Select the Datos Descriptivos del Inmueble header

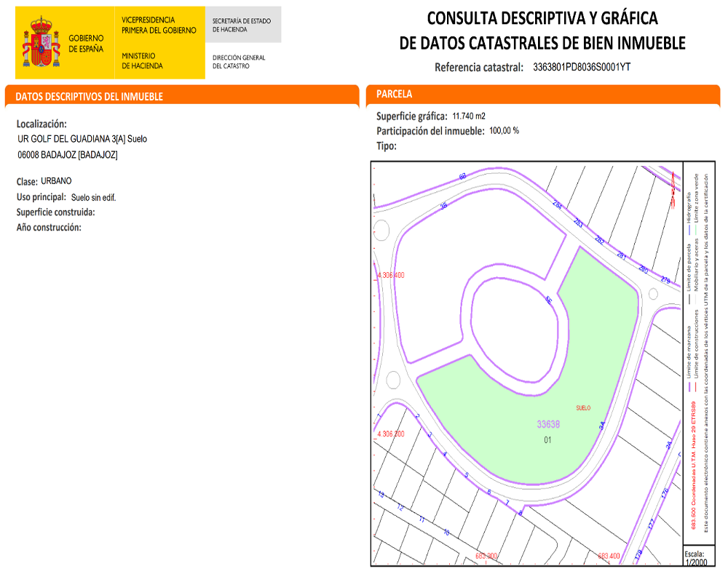tap(89, 96)
